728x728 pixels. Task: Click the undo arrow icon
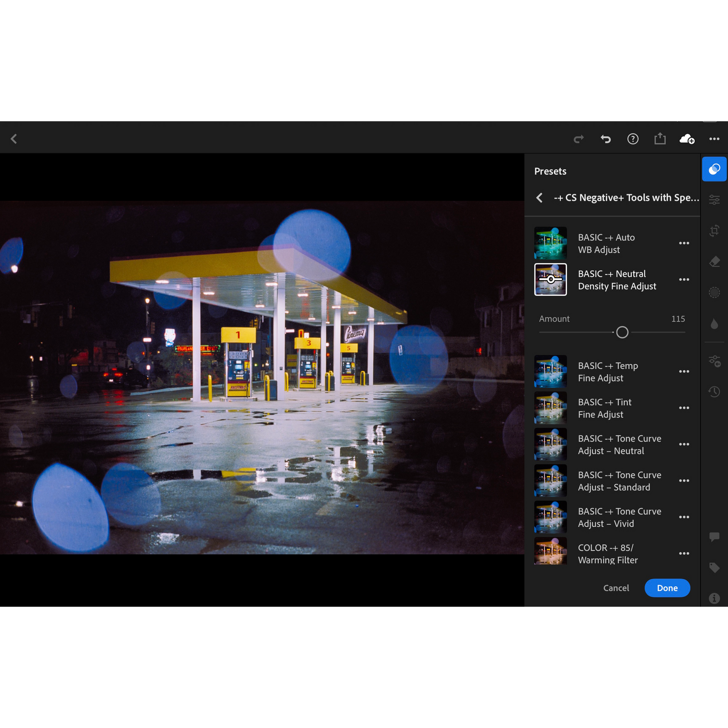[605, 139]
